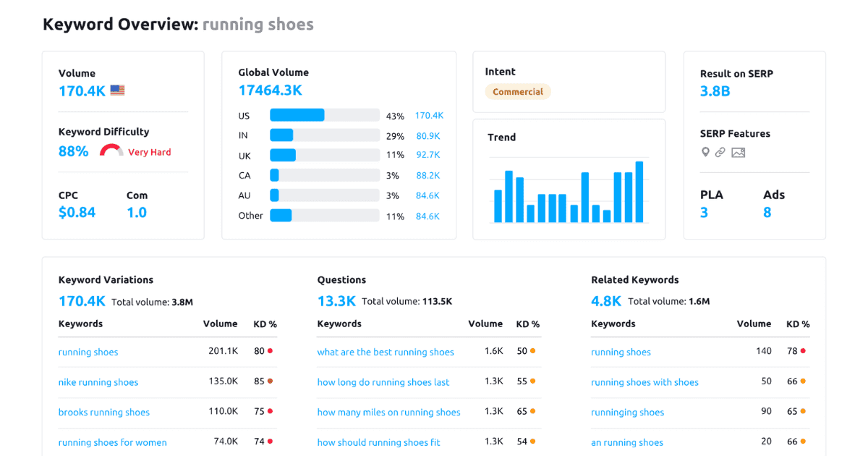Click the PLA count 3

[x=704, y=213]
